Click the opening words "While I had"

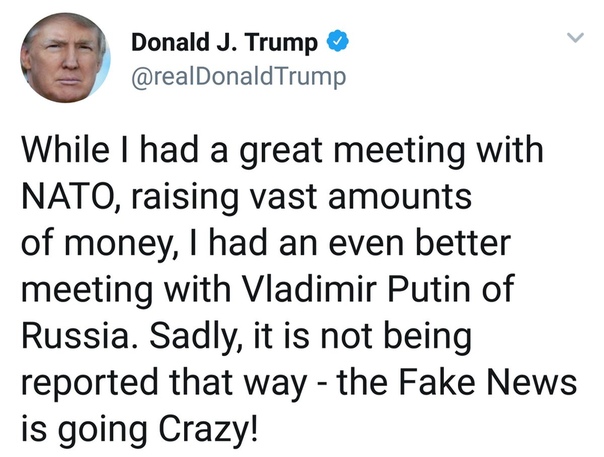(x=86, y=153)
